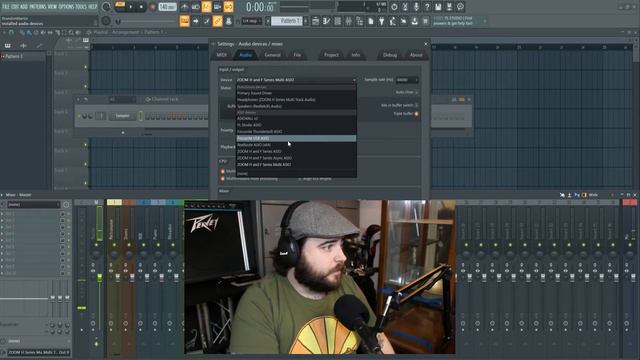Toggle multithreaded generator processing
This screenshot has width=640, height=360.
223,171
